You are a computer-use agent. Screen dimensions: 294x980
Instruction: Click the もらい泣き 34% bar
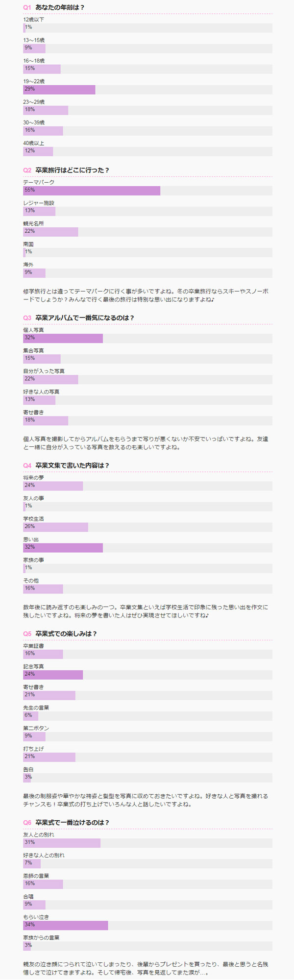pyautogui.click(x=65, y=925)
